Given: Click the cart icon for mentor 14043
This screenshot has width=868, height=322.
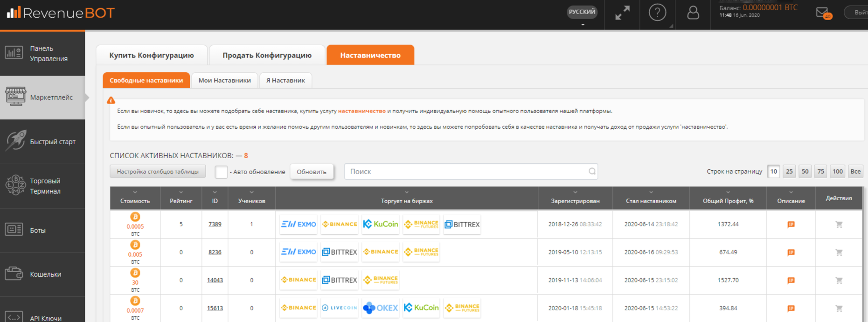Looking at the screenshot, I should point(839,280).
